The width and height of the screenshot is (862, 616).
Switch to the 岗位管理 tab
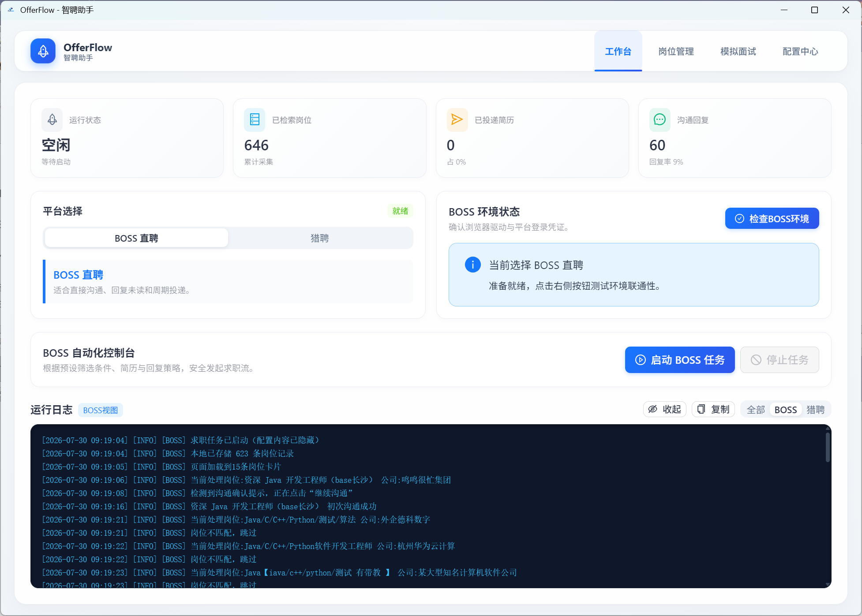pyautogui.click(x=676, y=51)
